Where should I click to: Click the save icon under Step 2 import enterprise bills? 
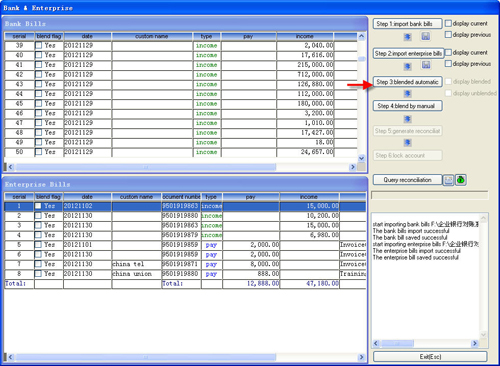pos(426,65)
